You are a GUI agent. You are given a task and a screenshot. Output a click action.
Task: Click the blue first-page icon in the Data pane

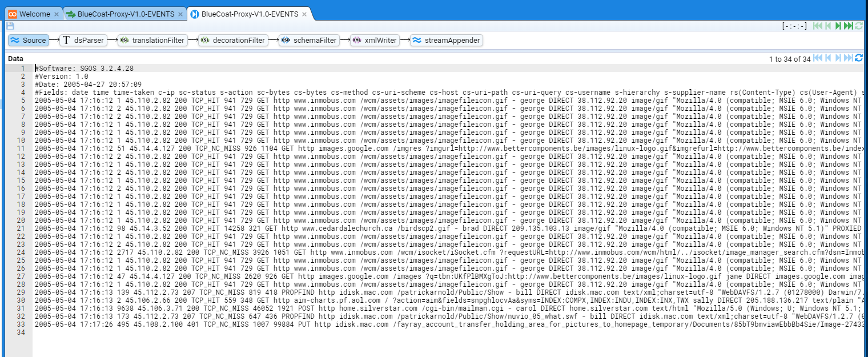click(817, 58)
